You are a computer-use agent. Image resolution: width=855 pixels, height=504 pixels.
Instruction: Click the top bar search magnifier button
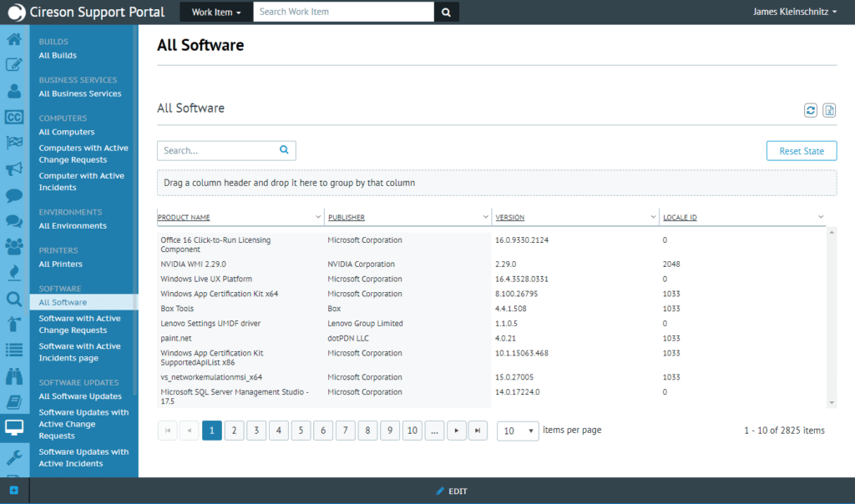coord(446,12)
